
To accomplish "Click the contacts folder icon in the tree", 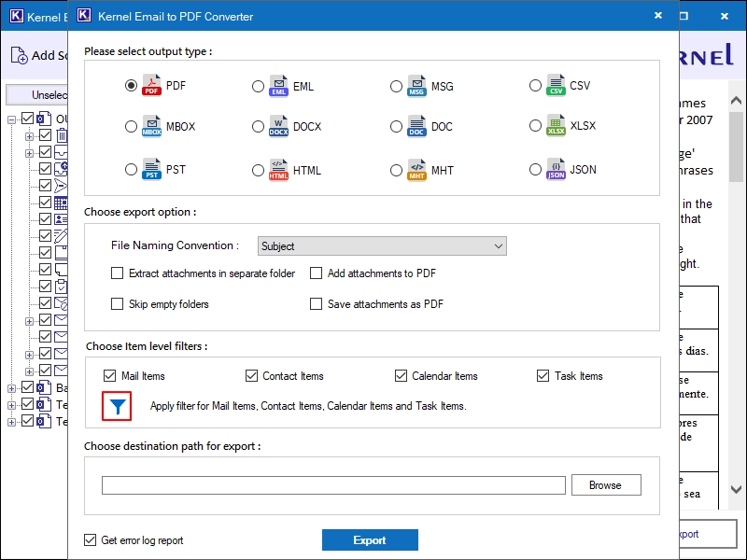I will coord(61,219).
